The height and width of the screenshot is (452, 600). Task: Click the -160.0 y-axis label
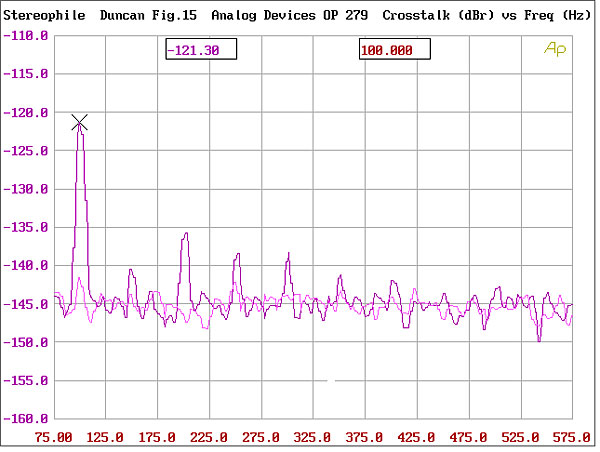(26, 419)
